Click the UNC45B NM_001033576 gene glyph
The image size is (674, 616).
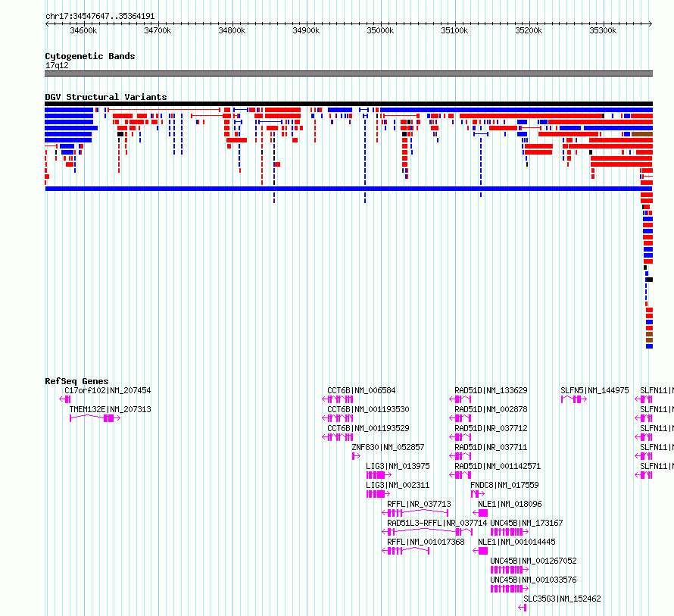(510, 589)
